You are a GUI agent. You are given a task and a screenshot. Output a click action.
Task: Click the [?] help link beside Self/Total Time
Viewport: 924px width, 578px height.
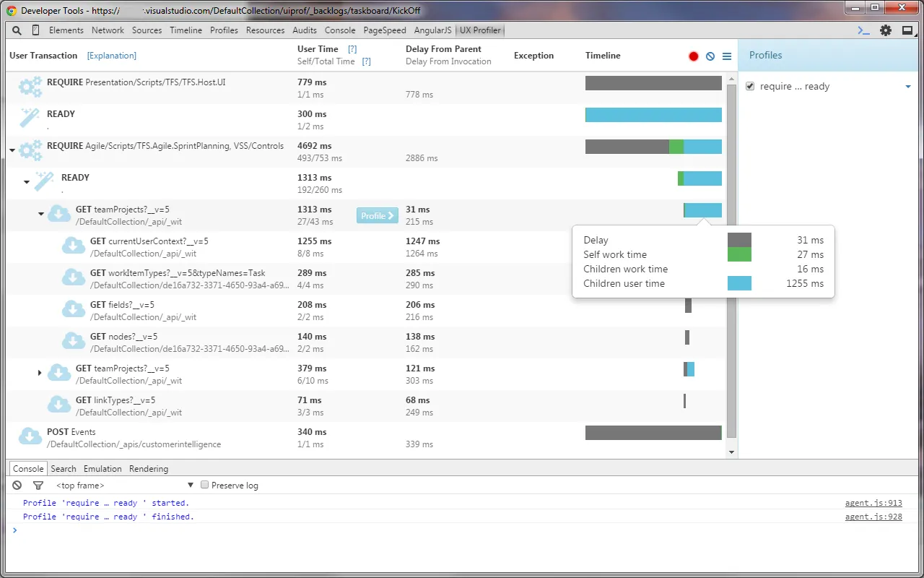click(x=366, y=61)
